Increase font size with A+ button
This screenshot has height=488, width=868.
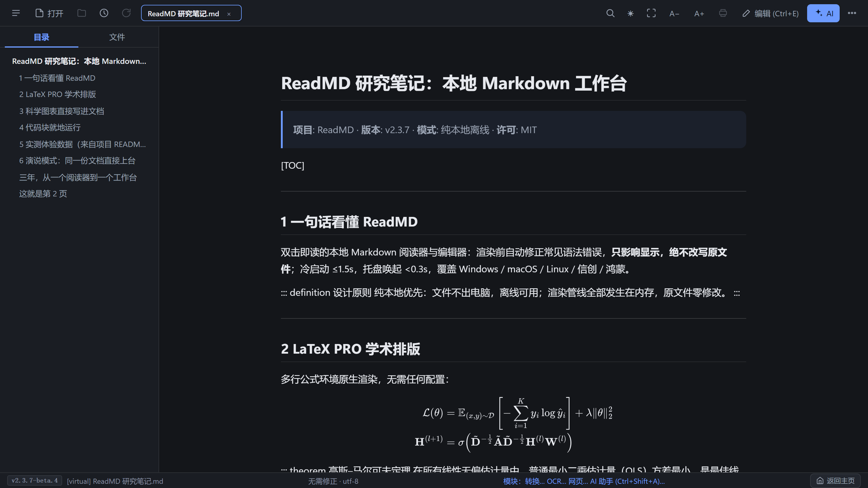click(699, 14)
